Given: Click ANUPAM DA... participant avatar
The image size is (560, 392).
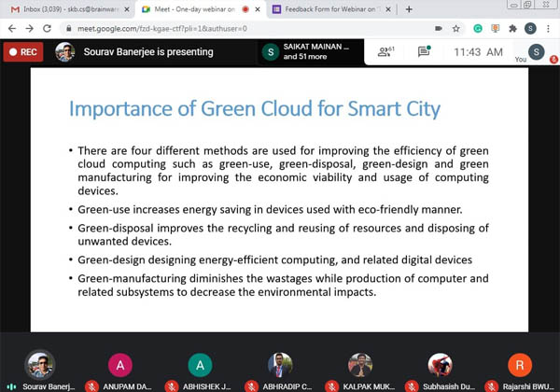Looking at the screenshot, I should [x=120, y=365].
